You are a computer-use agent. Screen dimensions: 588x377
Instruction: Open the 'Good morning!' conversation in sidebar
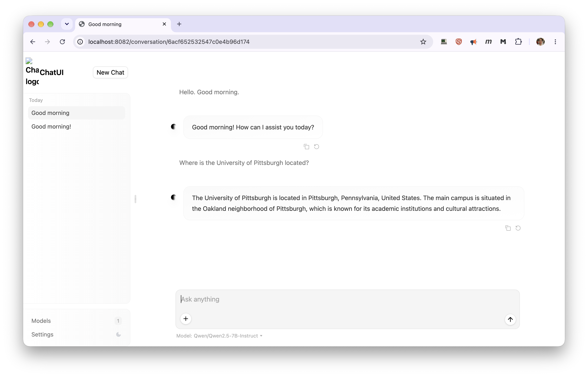[77, 126]
